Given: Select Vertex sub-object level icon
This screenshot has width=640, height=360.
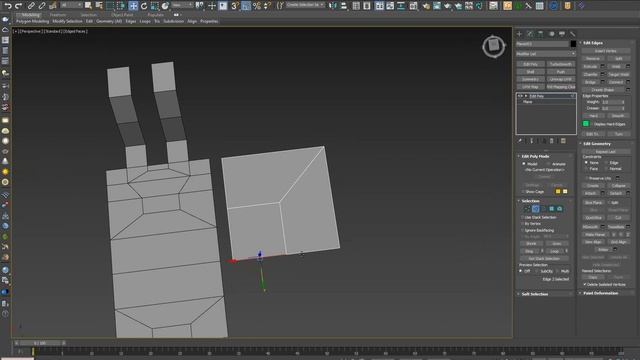Looking at the screenshot, I should 527,209.
